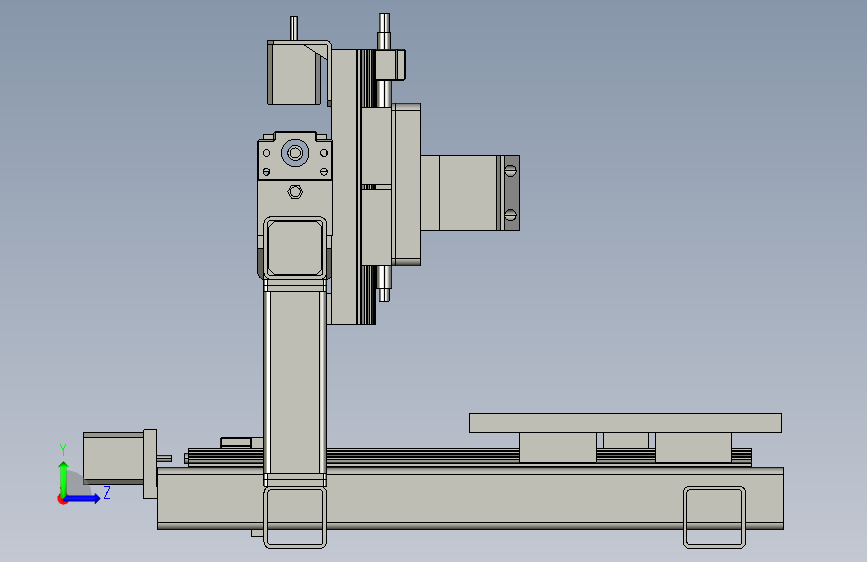Select the lower slotted screw on the spindle end cap
The image size is (867, 562).
(x=511, y=215)
